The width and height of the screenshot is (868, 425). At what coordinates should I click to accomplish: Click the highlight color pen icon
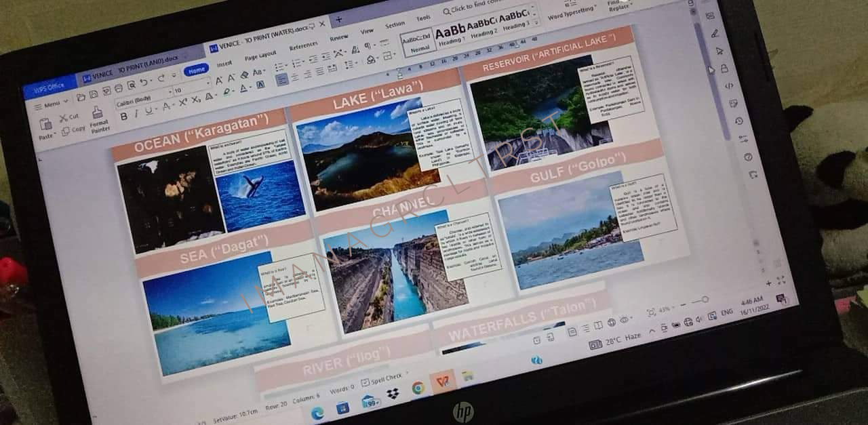tap(226, 91)
